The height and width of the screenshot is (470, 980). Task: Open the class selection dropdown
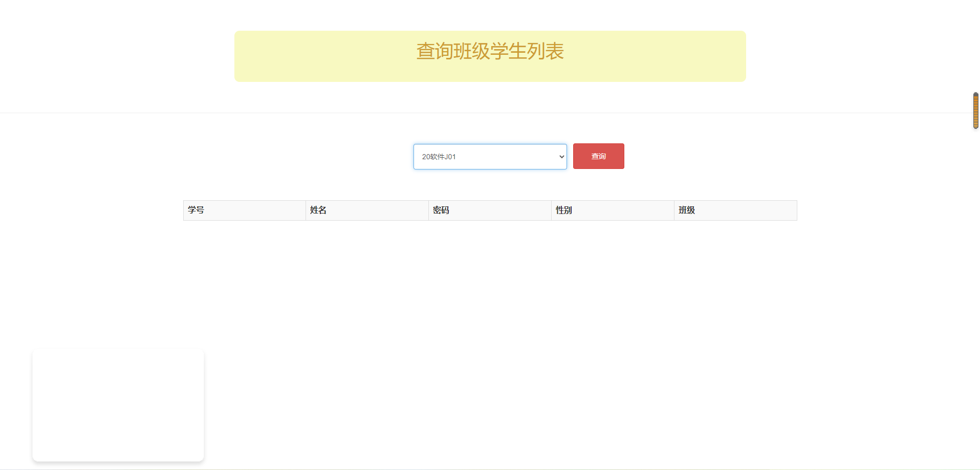coord(489,156)
